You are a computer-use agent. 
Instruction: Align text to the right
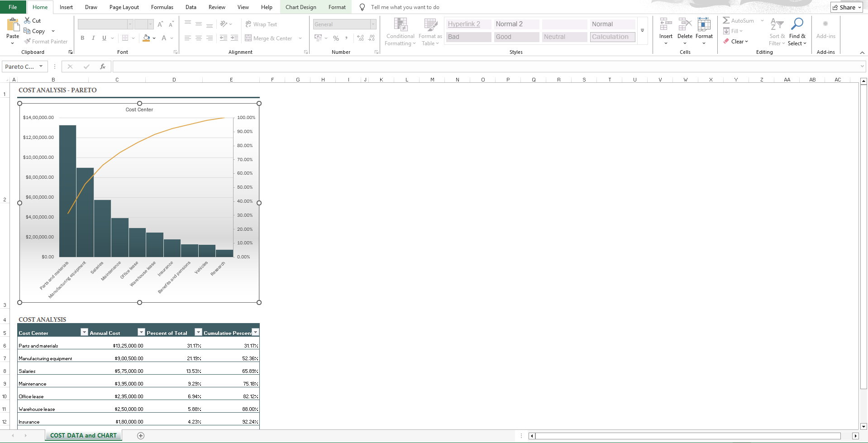(x=210, y=38)
